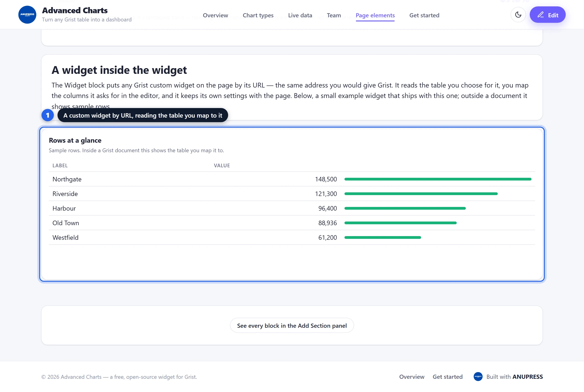Click the Sample rows description under Rows at a glance

click(136, 150)
